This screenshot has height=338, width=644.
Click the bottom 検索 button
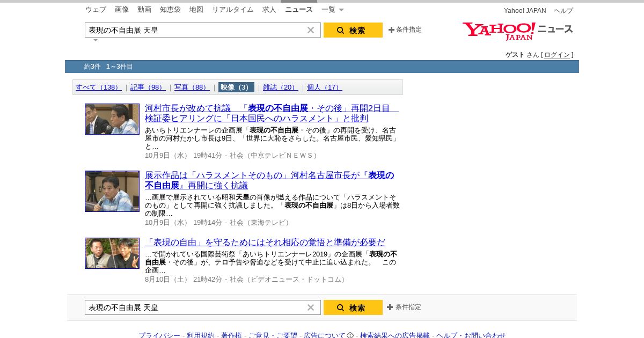point(353,307)
